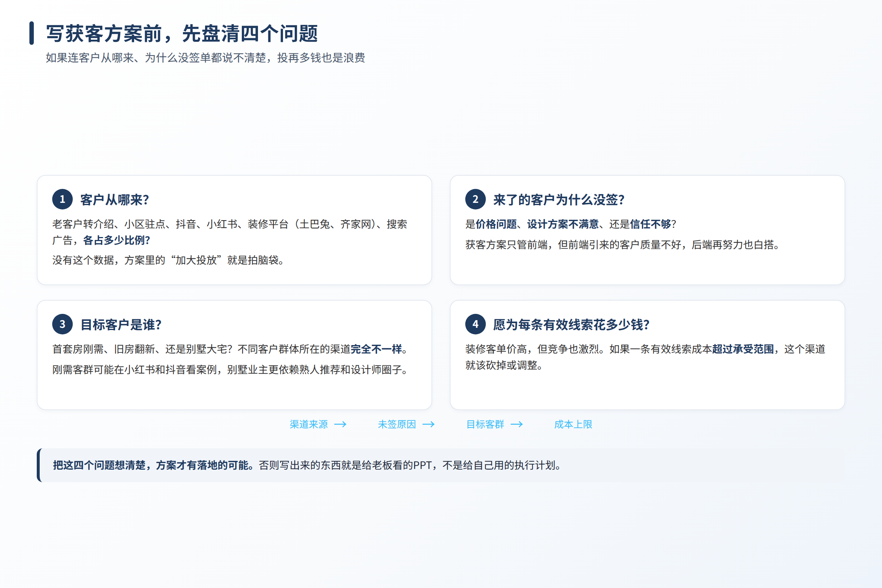Select the 成本上限 label
The height and width of the screenshot is (588, 882).
573,424
